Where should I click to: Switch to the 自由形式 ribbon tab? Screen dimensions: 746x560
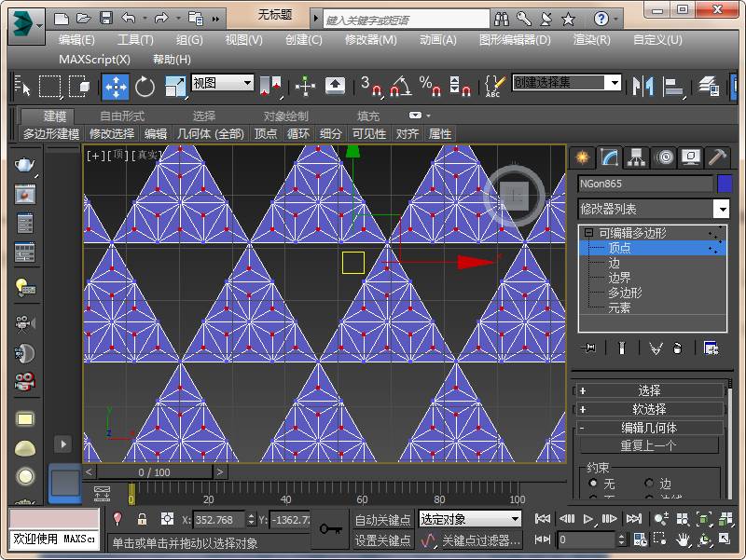[122, 116]
